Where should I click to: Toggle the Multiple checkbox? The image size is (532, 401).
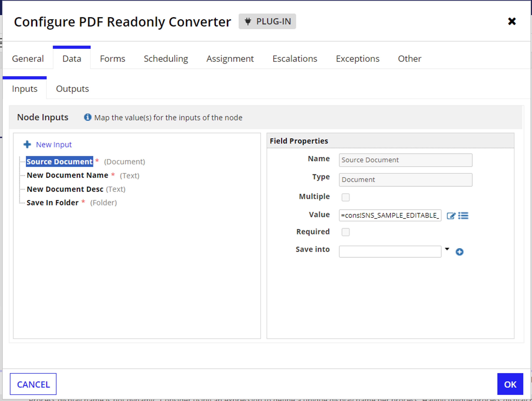pyautogui.click(x=346, y=197)
